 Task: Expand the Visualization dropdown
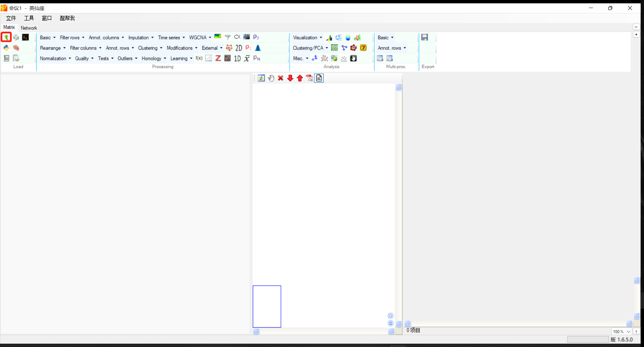[308, 37]
